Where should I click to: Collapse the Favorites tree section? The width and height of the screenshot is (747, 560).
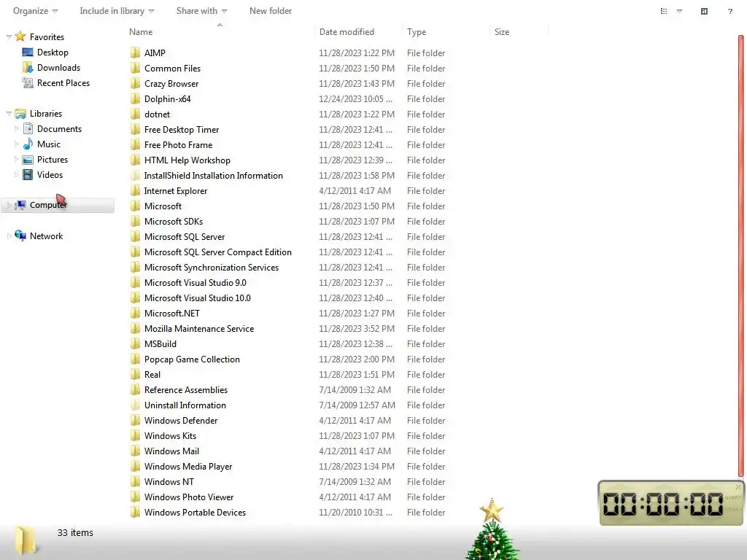9,36
